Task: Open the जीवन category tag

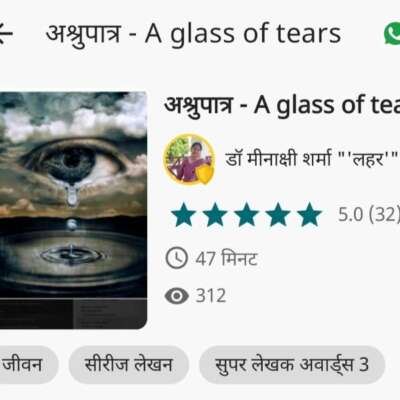Action: 29,364
